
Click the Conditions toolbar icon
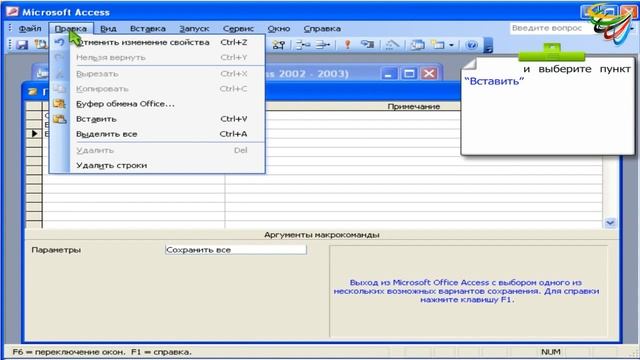[279, 44]
